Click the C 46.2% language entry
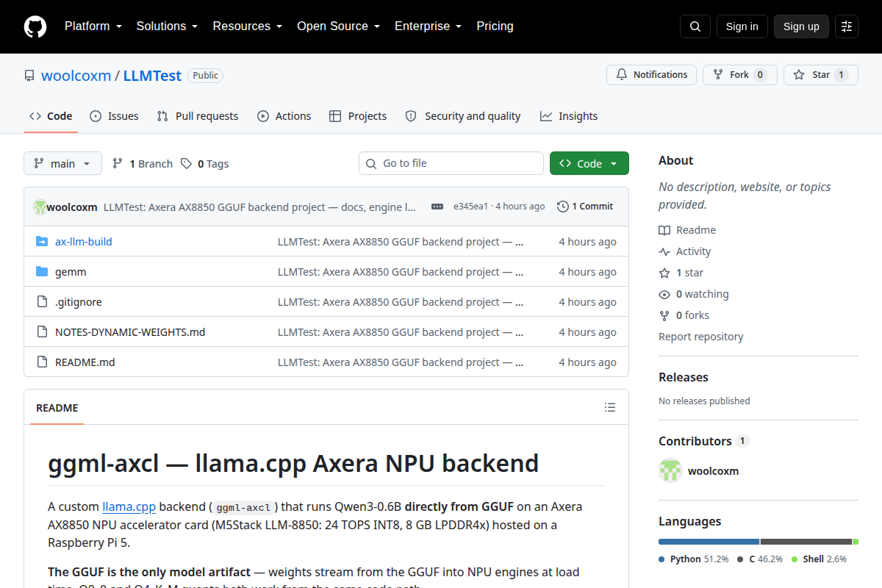Screen dimensions: 882x588 (x=760, y=559)
